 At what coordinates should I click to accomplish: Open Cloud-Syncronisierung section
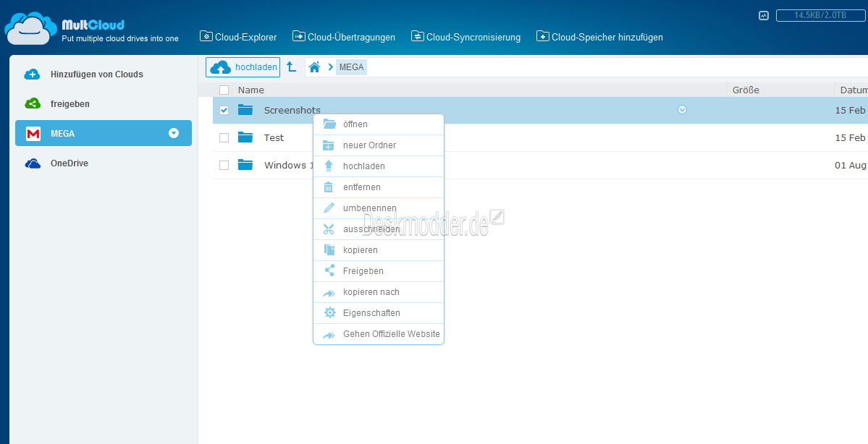465,37
